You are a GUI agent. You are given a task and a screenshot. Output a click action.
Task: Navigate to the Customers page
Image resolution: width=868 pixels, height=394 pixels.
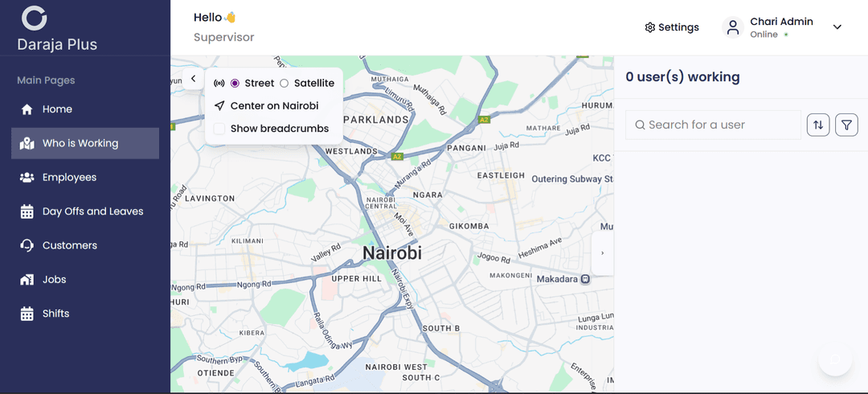(69, 245)
